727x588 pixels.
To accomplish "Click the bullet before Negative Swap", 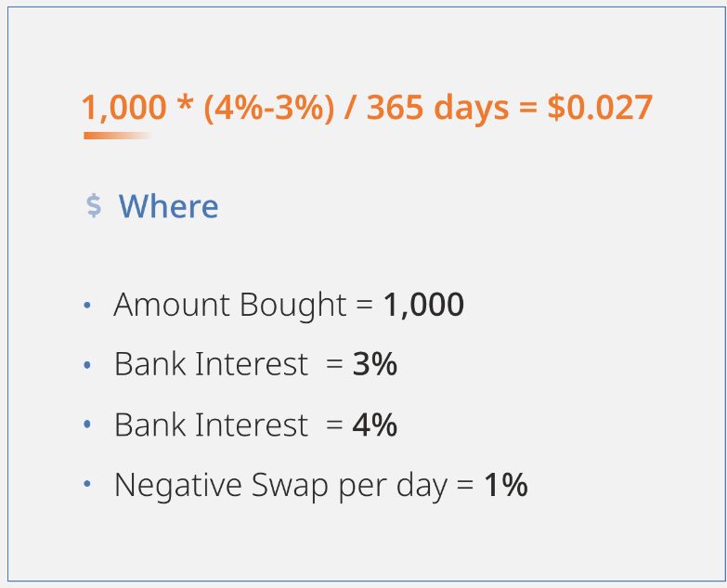I will click(x=86, y=484).
